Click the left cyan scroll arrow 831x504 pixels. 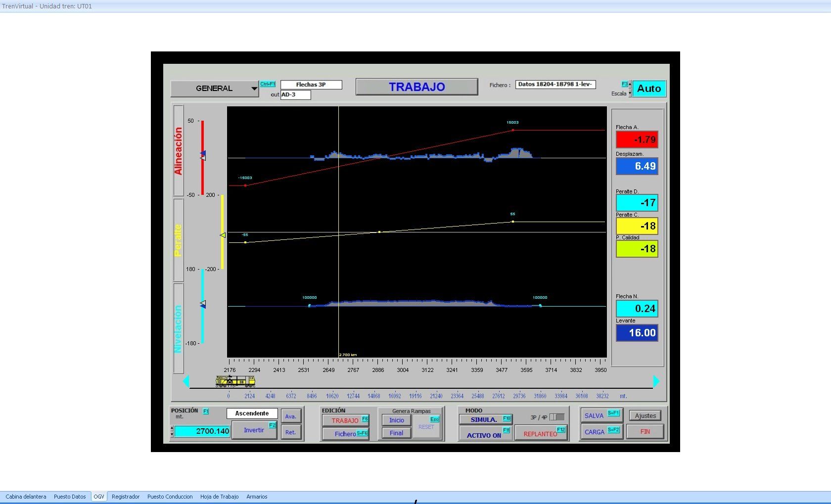(186, 381)
